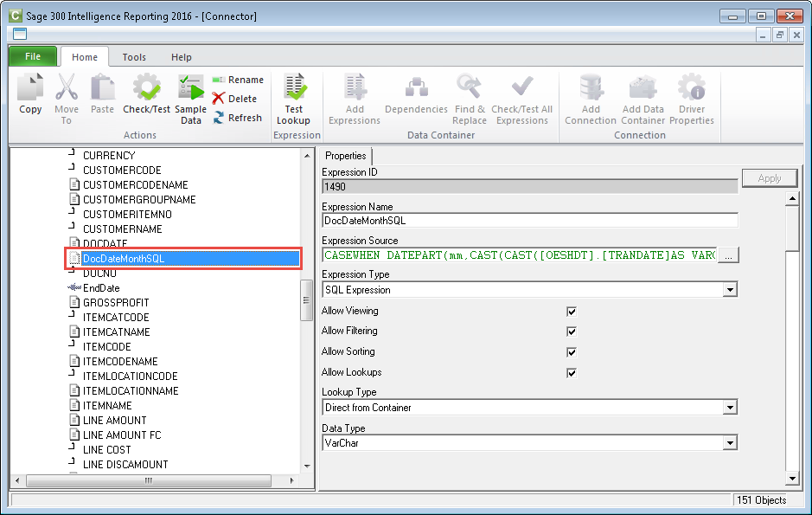Image resolution: width=812 pixels, height=515 pixels.
Task: Open Expression Source editor ellipsis button
Action: point(728,255)
